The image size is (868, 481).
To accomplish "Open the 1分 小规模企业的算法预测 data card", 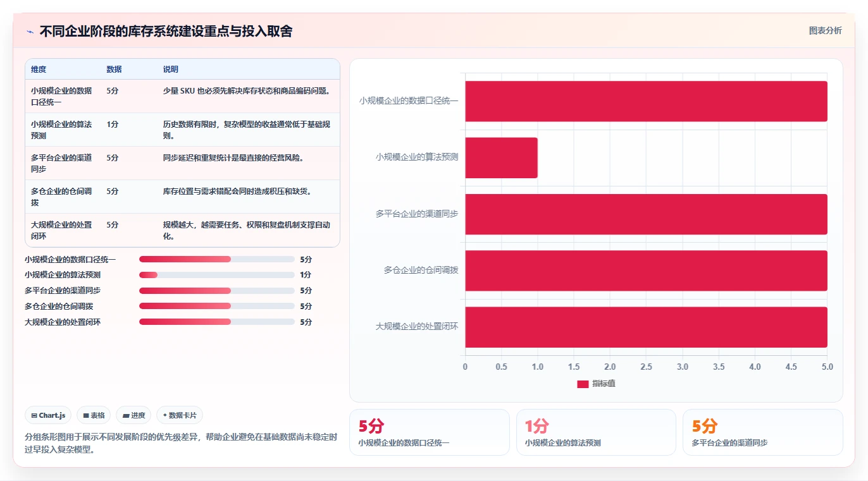I will point(596,432).
